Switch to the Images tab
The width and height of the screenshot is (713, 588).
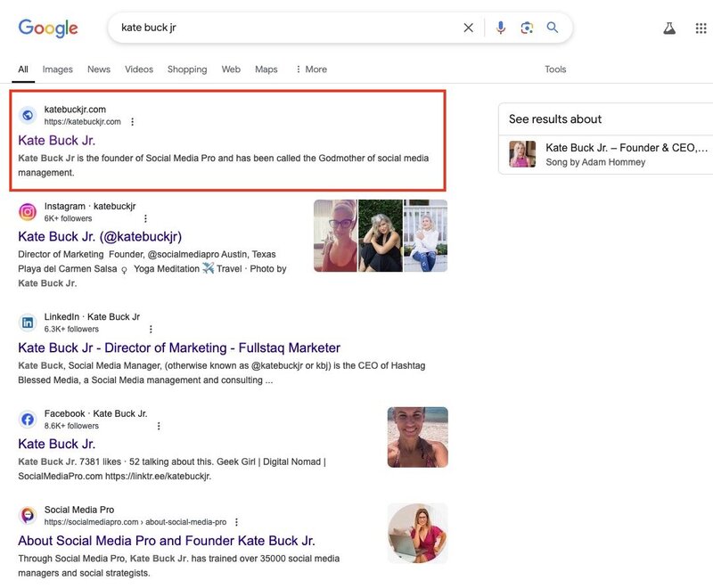pyautogui.click(x=57, y=69)
